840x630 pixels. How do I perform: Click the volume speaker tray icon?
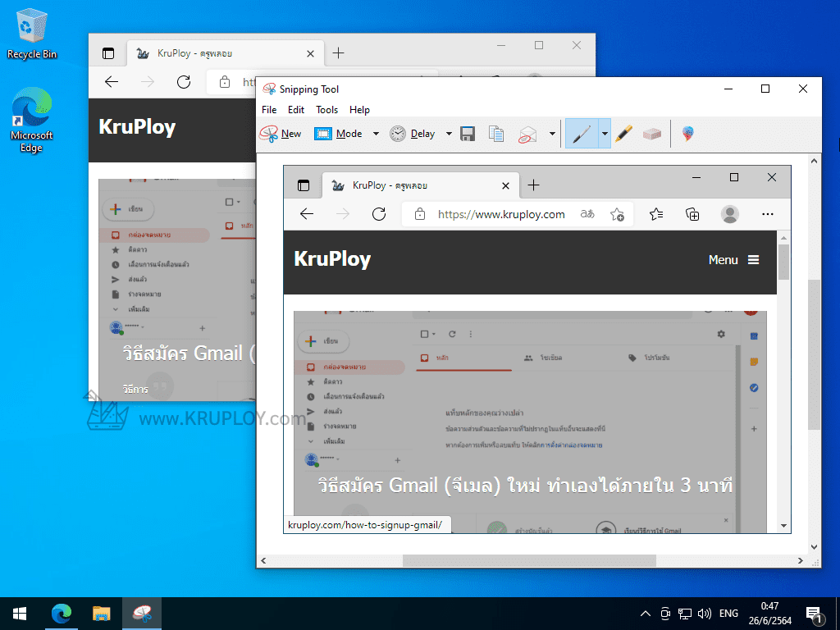(x=705, y=614)
